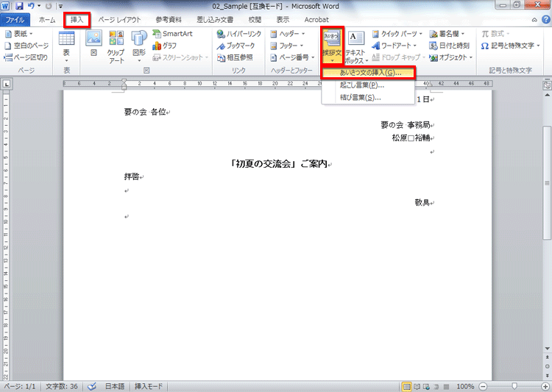Click zoom in plus button
The width and height of the screenshot is (552, 392).
(x=545, y=386)
